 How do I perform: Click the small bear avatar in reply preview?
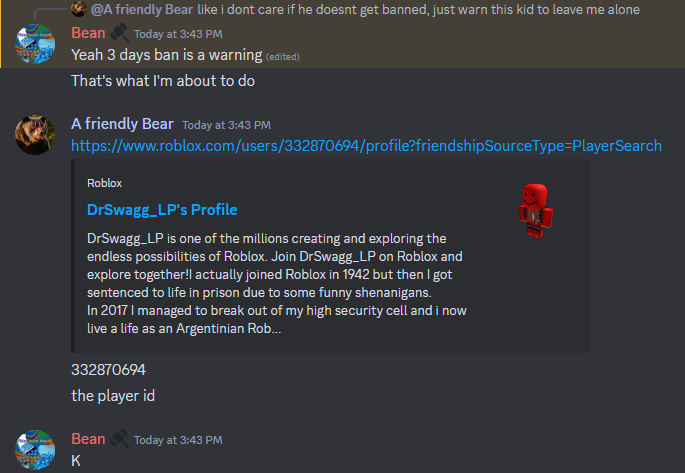point(79,9)
